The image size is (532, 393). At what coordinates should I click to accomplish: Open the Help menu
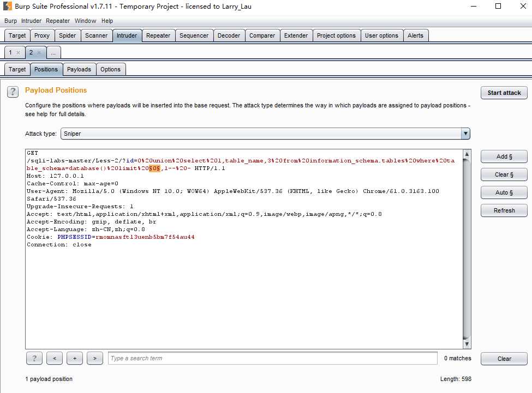tap(107, 21)
